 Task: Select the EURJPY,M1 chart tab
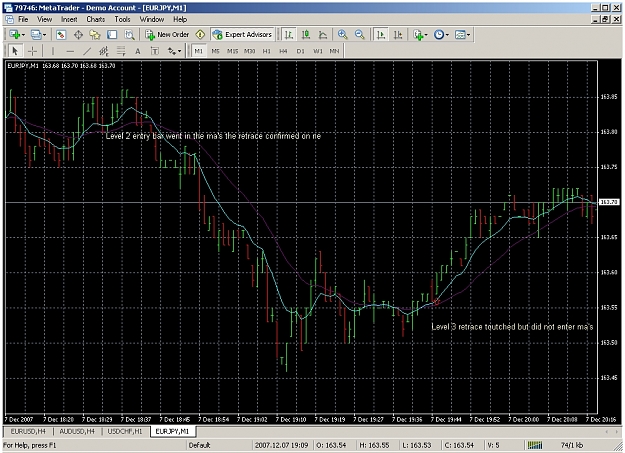[172, 431]
